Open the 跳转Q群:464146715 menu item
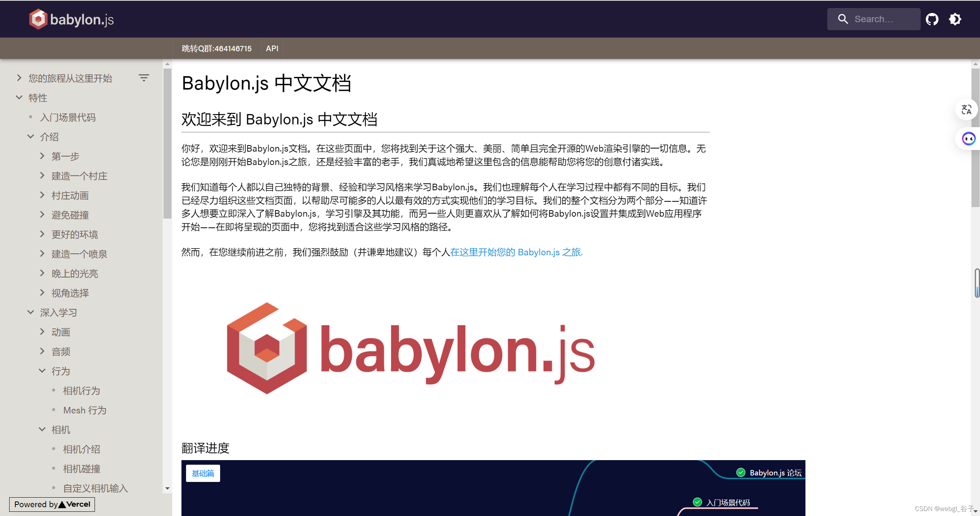The width and height of the screenshot is (980, 516). click(216, 48)
